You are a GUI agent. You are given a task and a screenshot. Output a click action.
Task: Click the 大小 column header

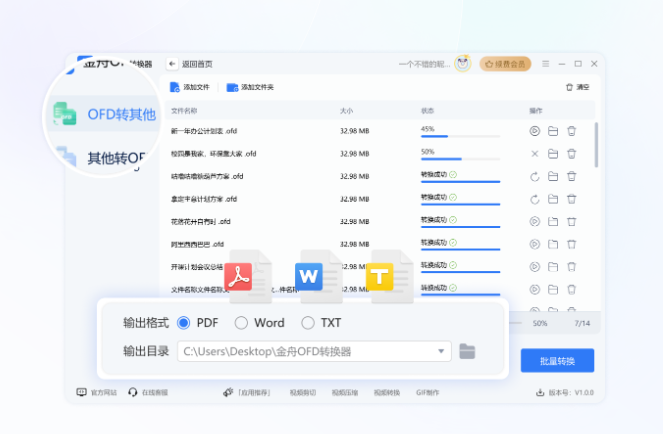[346, 111]
